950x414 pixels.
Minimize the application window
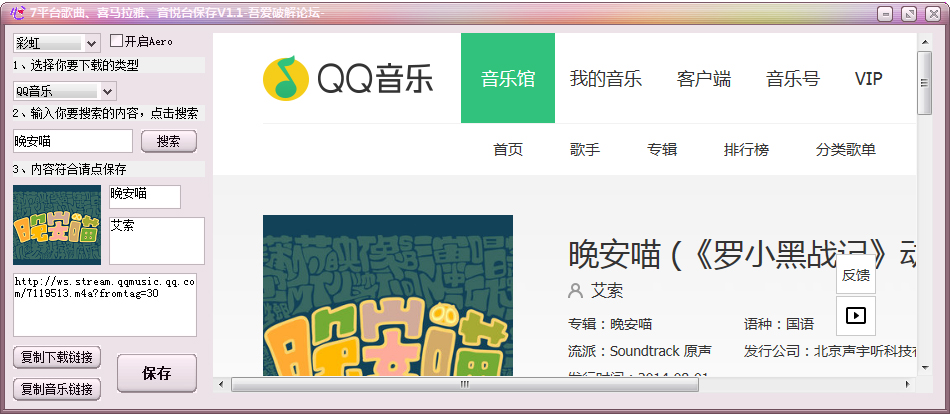[x=886, y=15]
